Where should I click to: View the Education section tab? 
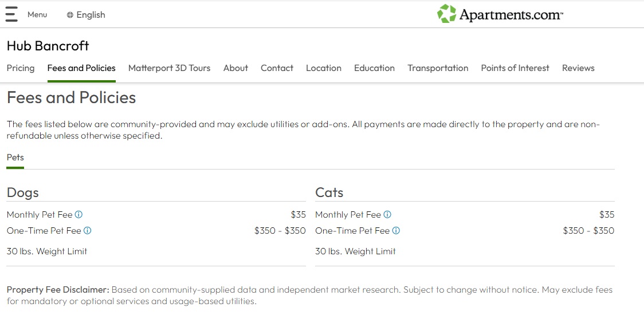(374, 68)
